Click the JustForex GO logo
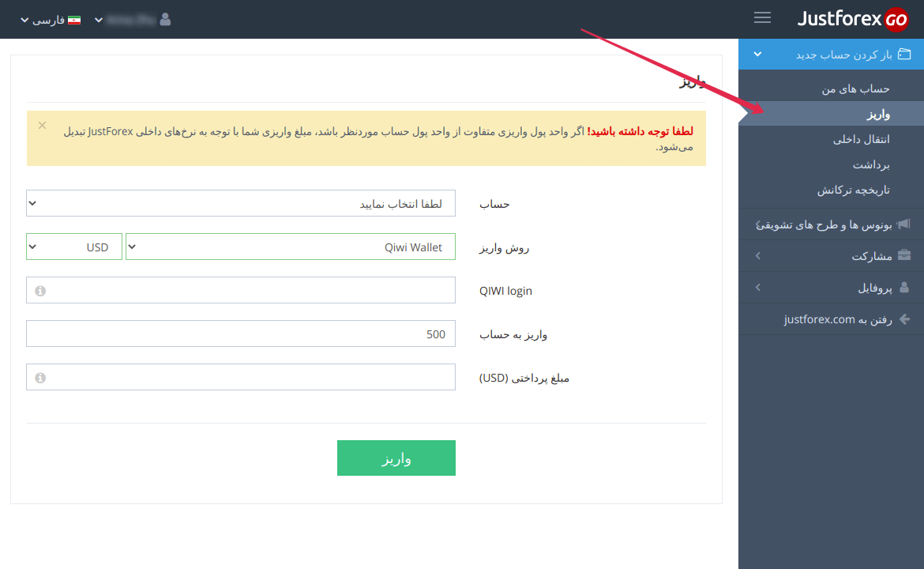This screenshot has width=924, height=569. pos(852,19)
